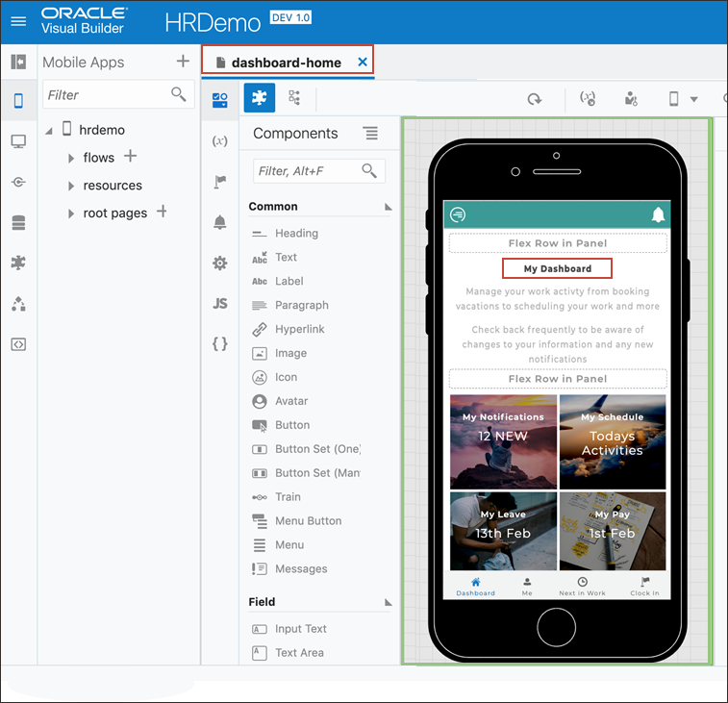Click the My Notifications tile
The height and width of the screenshot is (703, 728).
tap(503, 442)
